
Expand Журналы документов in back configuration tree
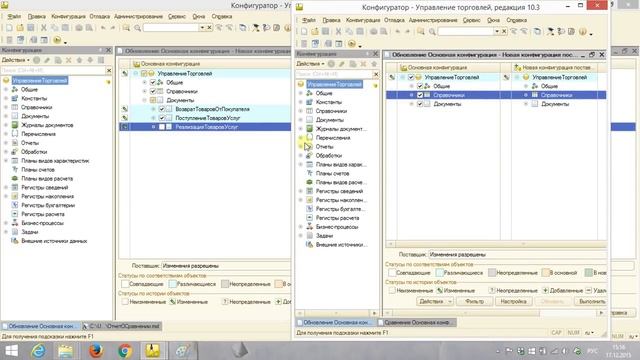pyautogui.click(x=6, y=125)
